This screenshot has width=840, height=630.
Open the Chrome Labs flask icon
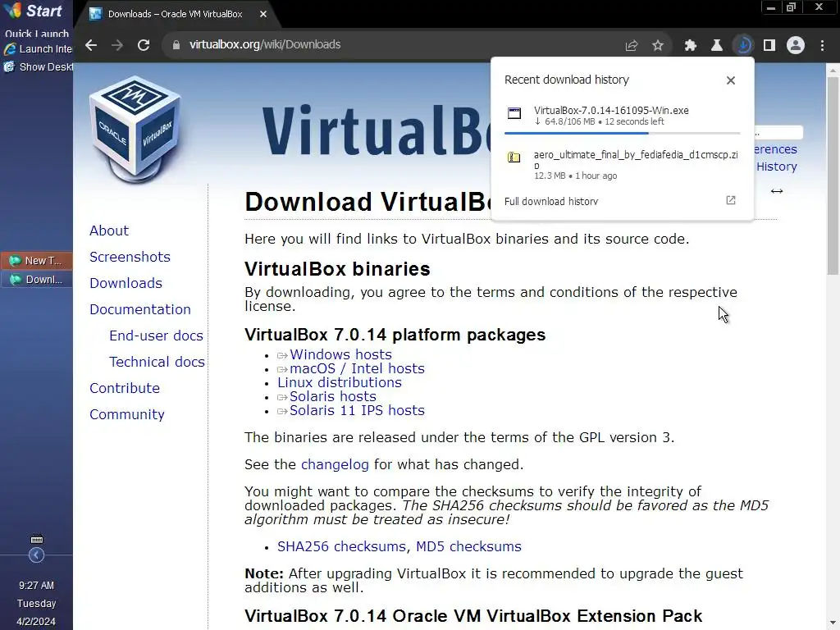point(717,46)
